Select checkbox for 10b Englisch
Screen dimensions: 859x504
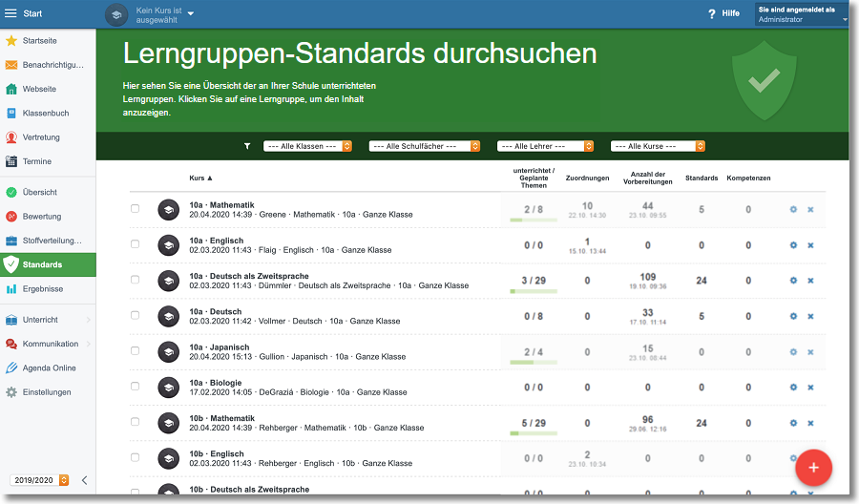(135, 458)
